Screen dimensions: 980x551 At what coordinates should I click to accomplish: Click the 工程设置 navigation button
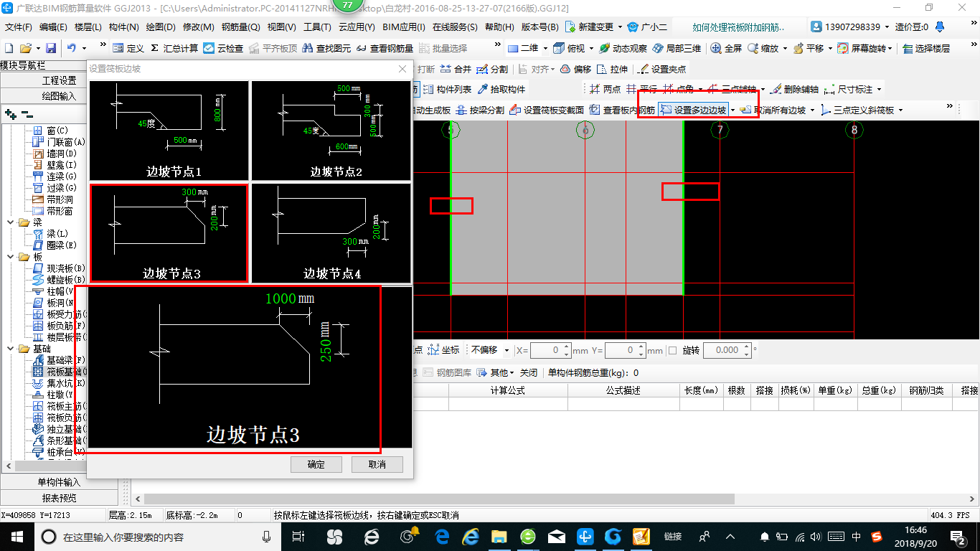coord(59,80)
